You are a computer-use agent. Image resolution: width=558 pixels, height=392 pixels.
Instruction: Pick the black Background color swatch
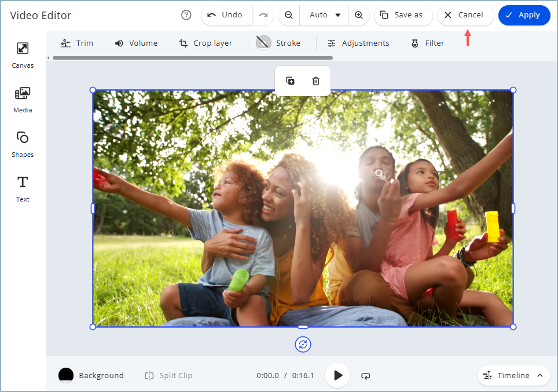click(x=66, y=375)
